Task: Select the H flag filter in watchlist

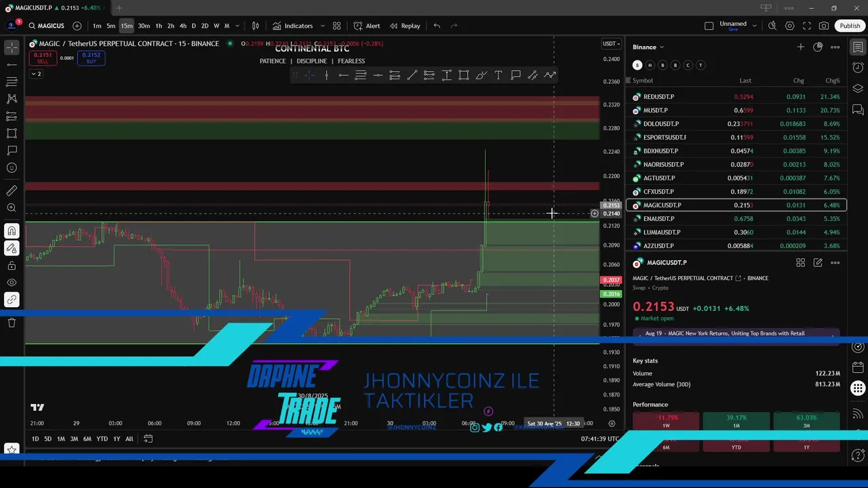Action: pyautogui.click(x=650, y=65)
